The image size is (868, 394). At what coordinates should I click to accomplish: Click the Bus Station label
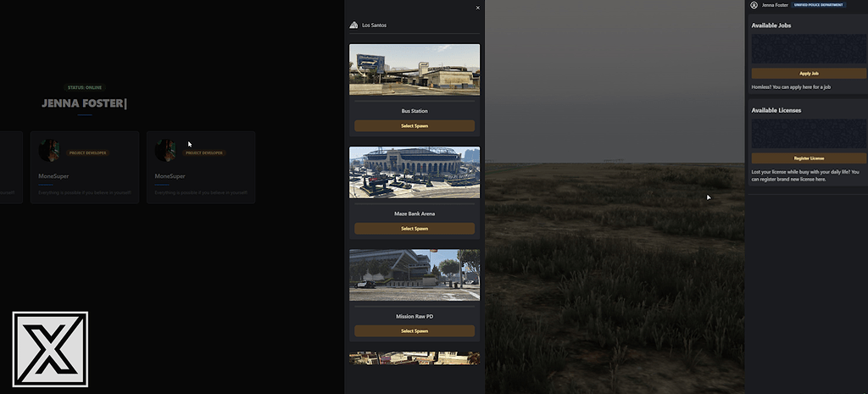[x=415, y=111]
